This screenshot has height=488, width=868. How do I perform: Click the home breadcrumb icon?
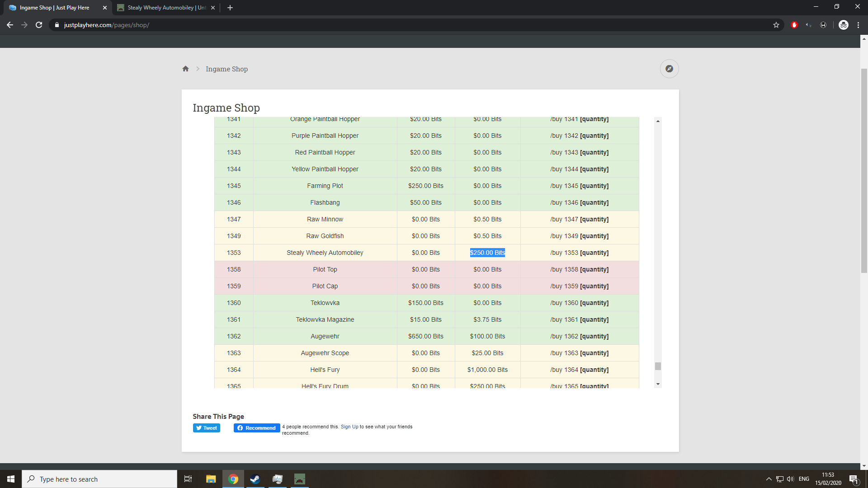185,69
